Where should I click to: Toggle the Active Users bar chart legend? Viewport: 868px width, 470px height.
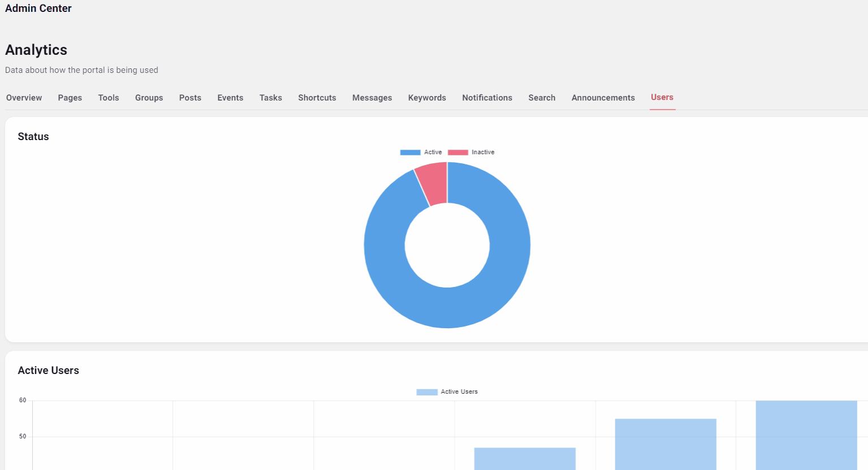tap(447, 391)
